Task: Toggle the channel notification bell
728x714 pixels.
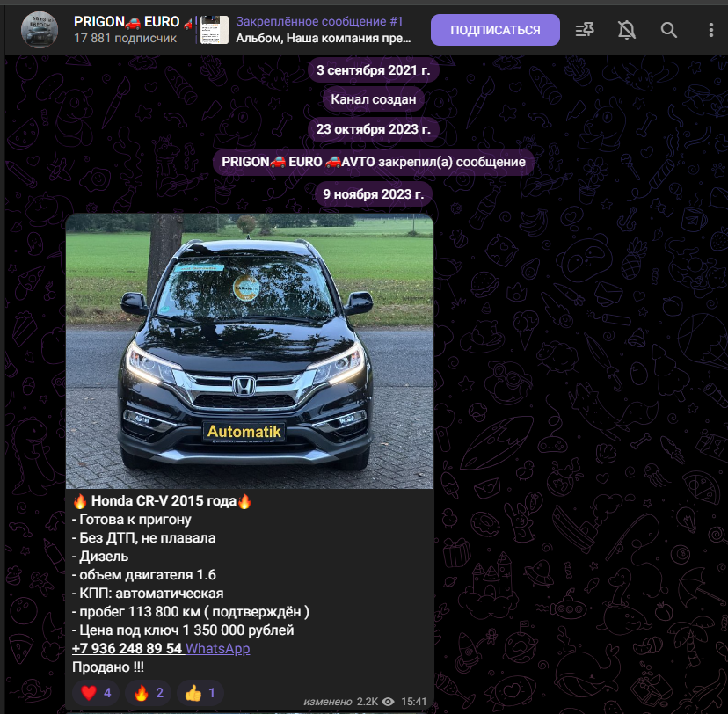Action: tap(627, 30)
